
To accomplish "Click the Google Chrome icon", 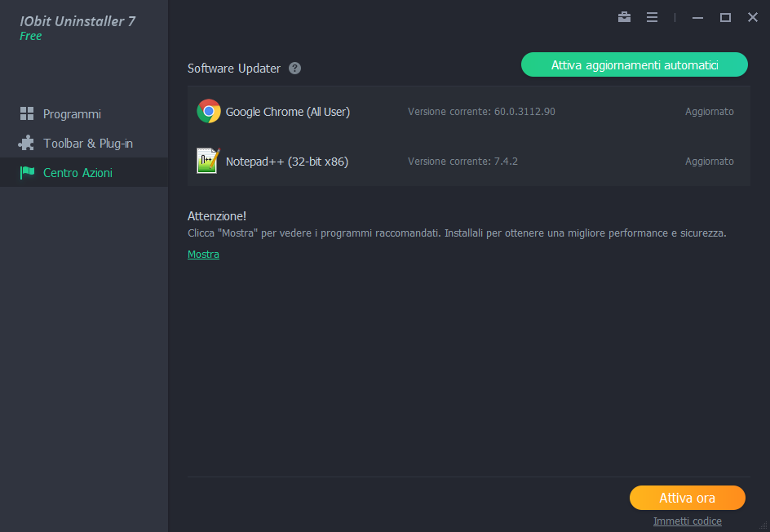I will [209, 112].
